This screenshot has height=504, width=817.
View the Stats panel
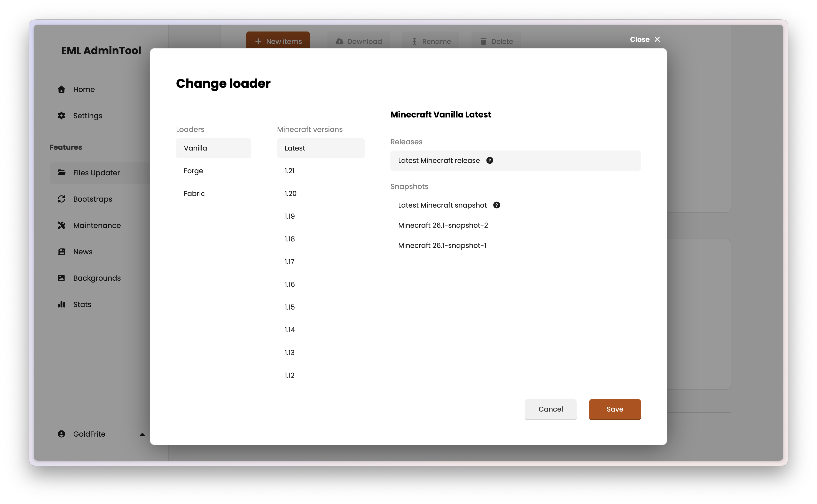click(82, 304)
